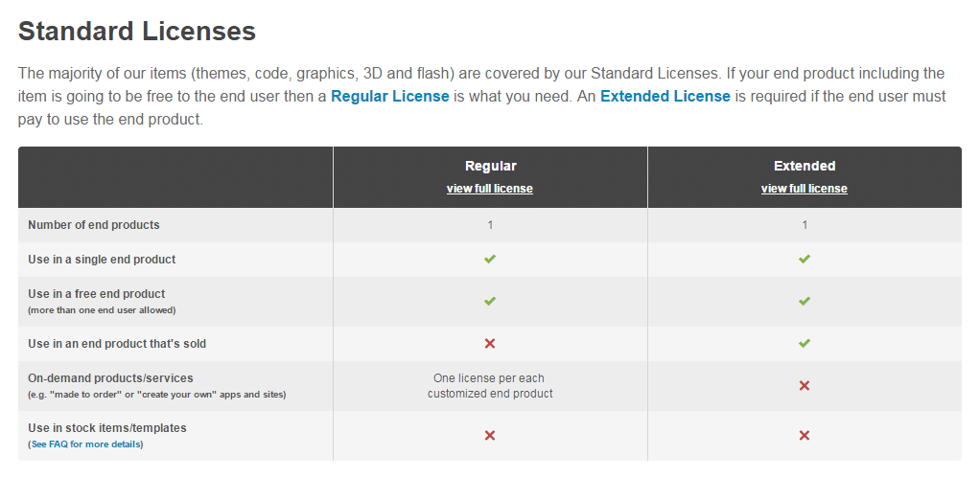The height and width of the screenshot is (478, 980).
Task: Click Extended red X for on-demand products
Action: [x=805, y=386]
